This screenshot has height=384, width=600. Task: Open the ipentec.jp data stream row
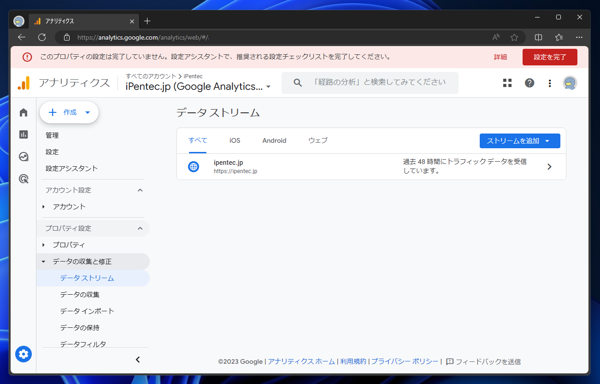pyautogui.click(x=371, y=167)
